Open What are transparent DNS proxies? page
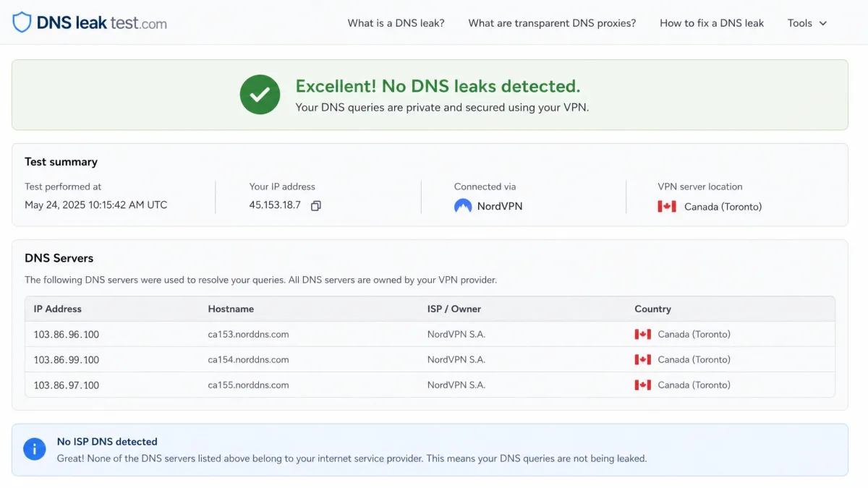 tap(552, 23)
